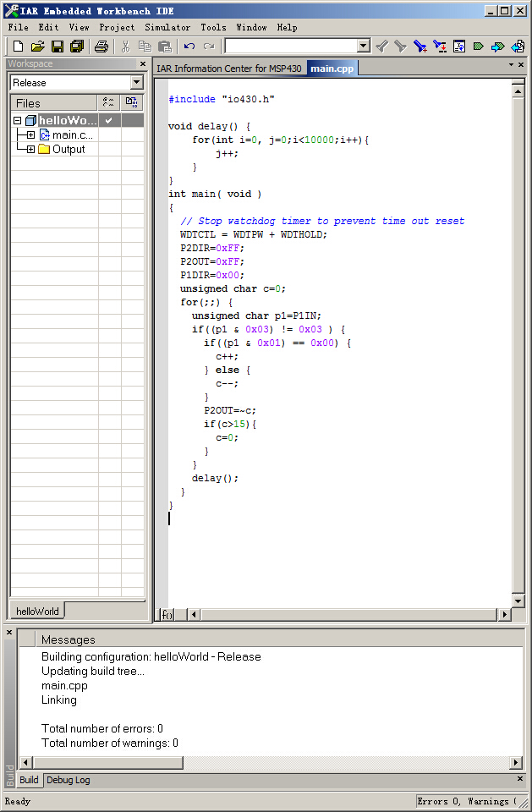The width and height of the screenshot is (532, 812).
Task: Open the Window menu
Action: [251, 27]
